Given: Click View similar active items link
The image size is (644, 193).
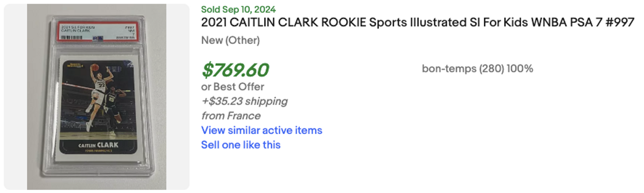Looking at the screenshot, I should (262, 130).
